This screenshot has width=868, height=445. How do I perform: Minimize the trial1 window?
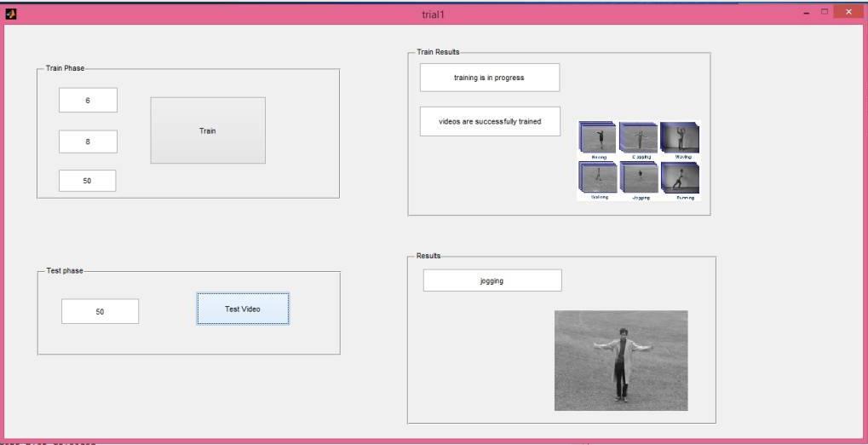[x=806, y=12]
